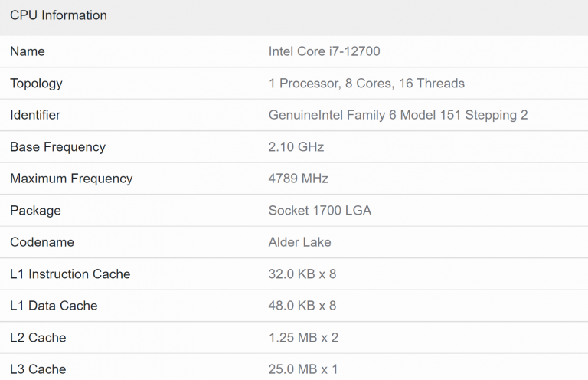
Task: Click the 1 Processor, 8 Cores, 16 Threads text
Action: [366, 84]
